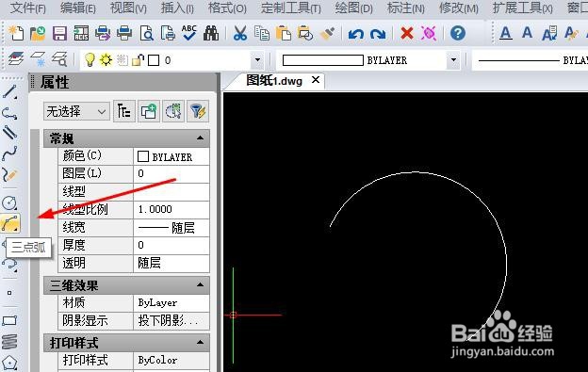Open the 视图(V) menu

[x=128, y=8]
